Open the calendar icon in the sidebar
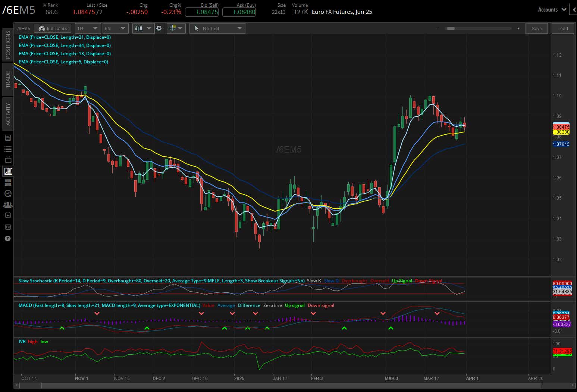577x392 pixels. tap(7, 215)
